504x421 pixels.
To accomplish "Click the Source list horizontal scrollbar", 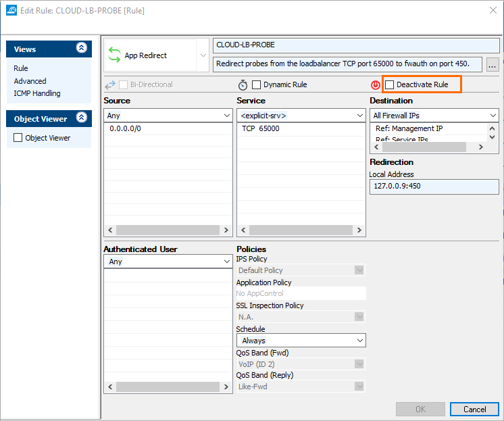I will pyautogui.click(x=167, y=230).
